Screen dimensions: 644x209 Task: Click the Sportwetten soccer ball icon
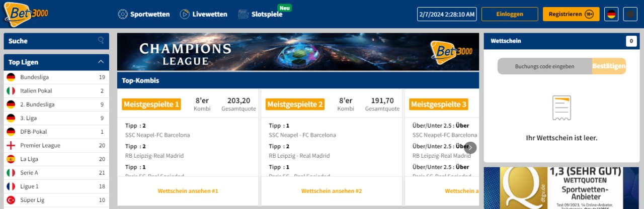point(122,14)
